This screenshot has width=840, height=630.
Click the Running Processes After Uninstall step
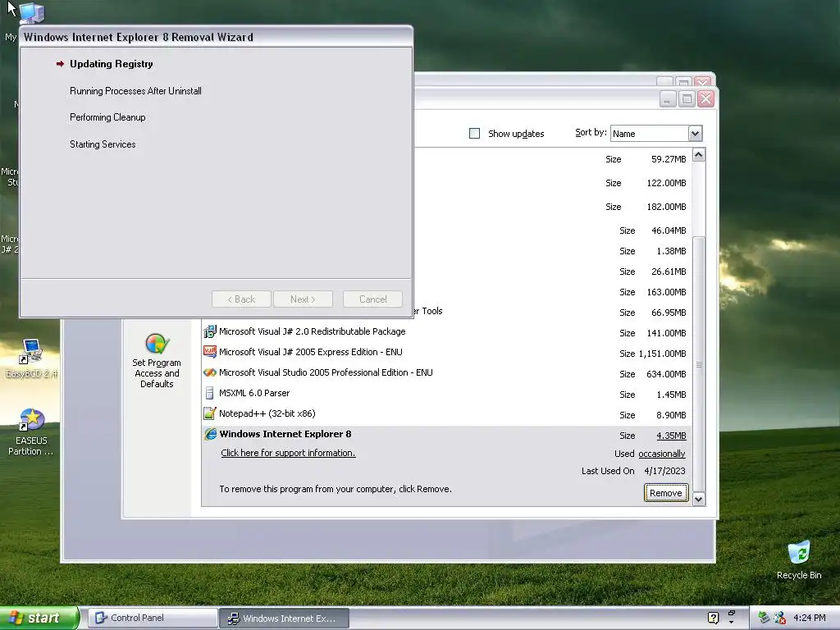(135, 91)
